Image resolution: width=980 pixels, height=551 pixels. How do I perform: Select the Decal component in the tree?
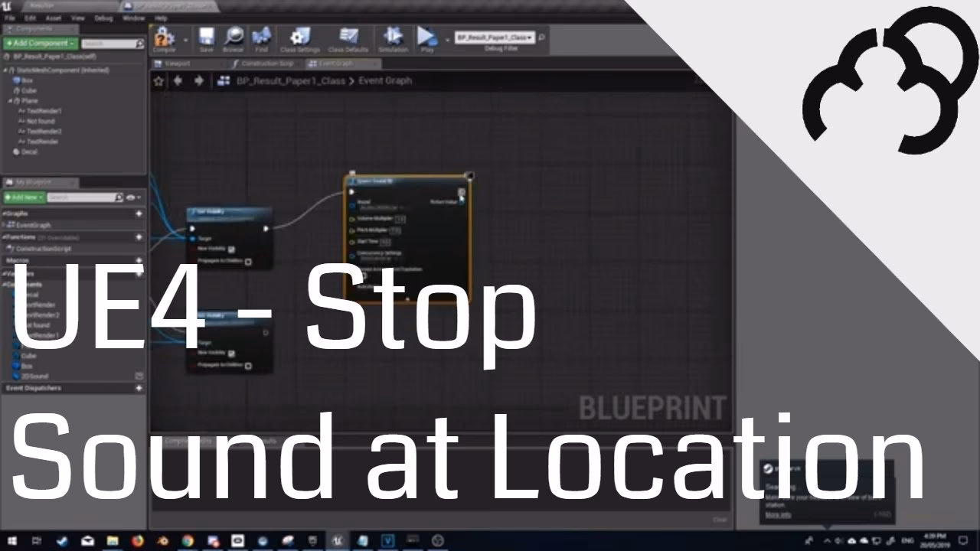pyautogui.click(x=29, y=152)
